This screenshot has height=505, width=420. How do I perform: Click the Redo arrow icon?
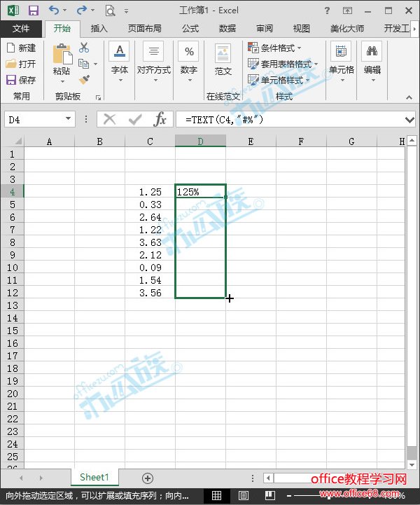pos(81,11)
